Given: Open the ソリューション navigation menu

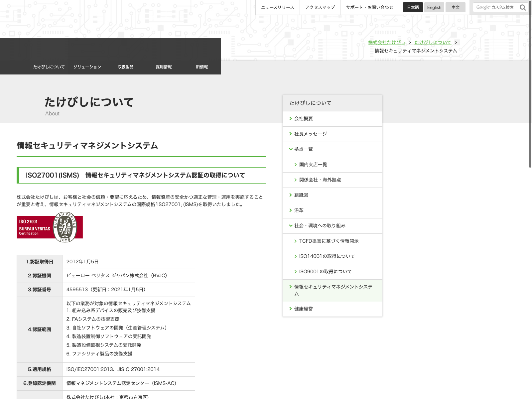Looking at the screenshot, I should 87,67.
